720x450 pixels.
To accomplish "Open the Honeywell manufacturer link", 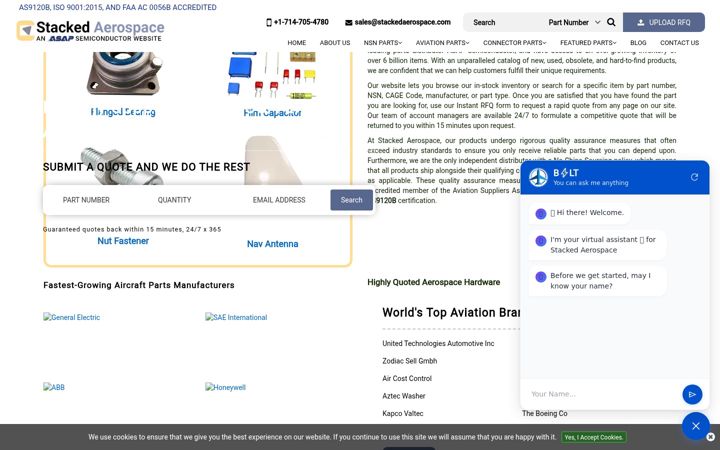I will 225,387.
